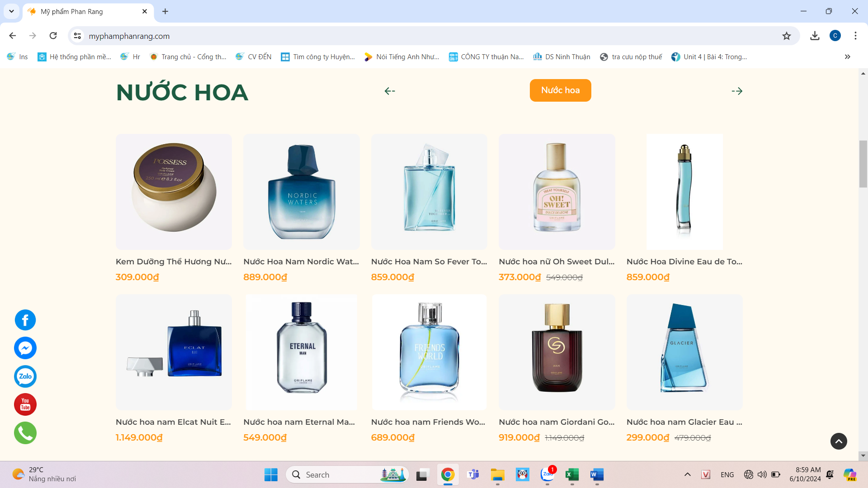Image resolution: width=868 pixels, height=488 pixels.
Task: Open Nước hoa nam Eternal Man link
Action: [x=299, y=422]
